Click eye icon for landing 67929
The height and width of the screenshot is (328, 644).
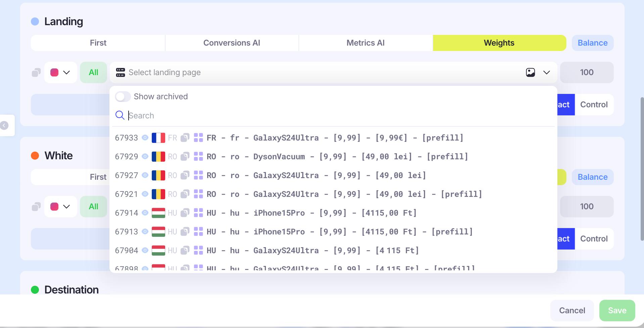coord(145,157)
